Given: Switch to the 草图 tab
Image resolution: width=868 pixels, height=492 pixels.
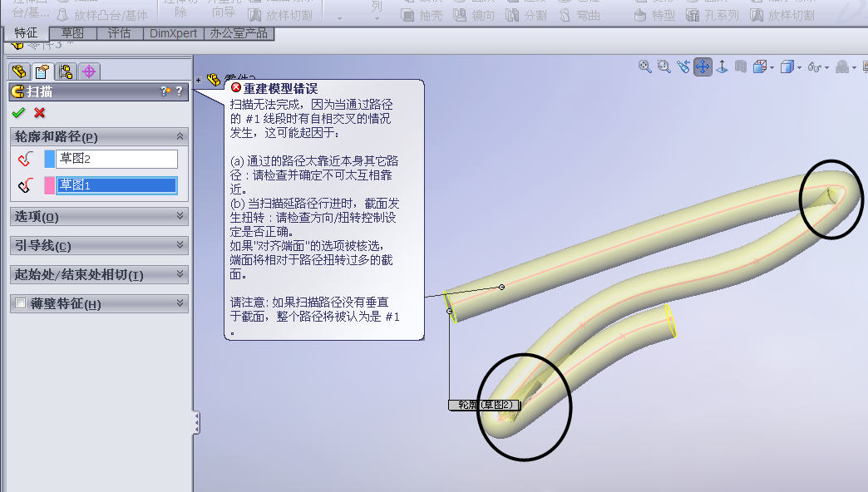Looking at the screenshot, I should point(72,33).
